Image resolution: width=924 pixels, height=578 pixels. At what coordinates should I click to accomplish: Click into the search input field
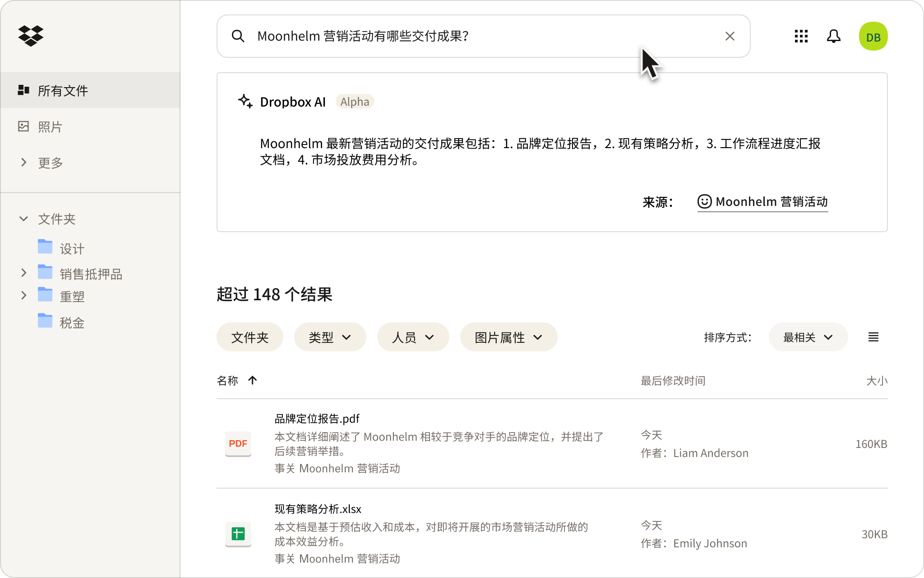[483, 36]
